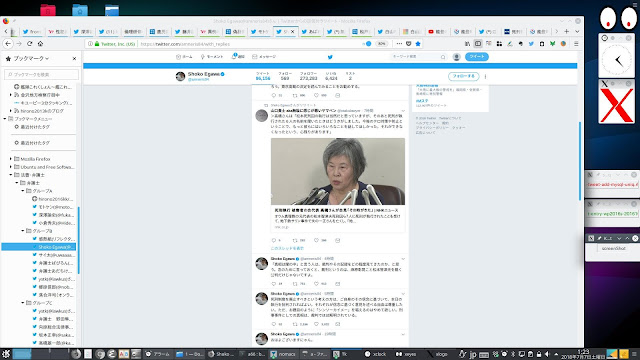Click the Pocket save icon in address bar
The height and width of the screenshot is (360, 640).
click(x=409, y=44)
